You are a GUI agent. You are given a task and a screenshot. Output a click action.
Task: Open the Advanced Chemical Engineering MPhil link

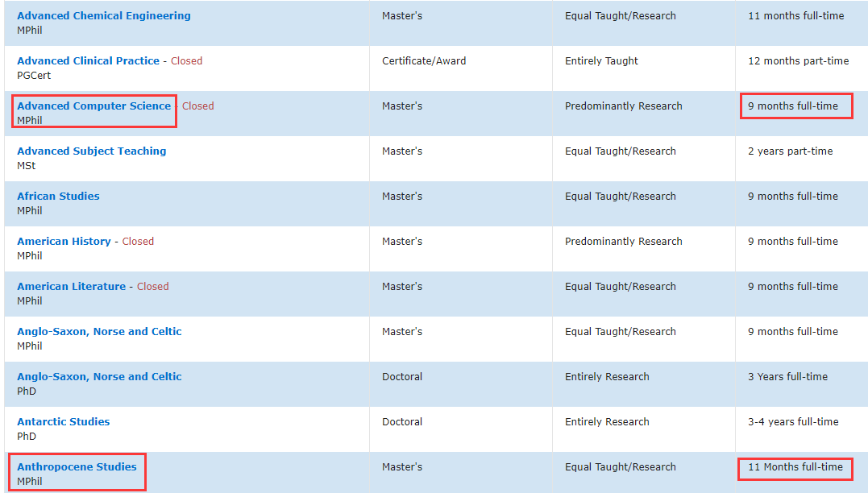(104, 16)
